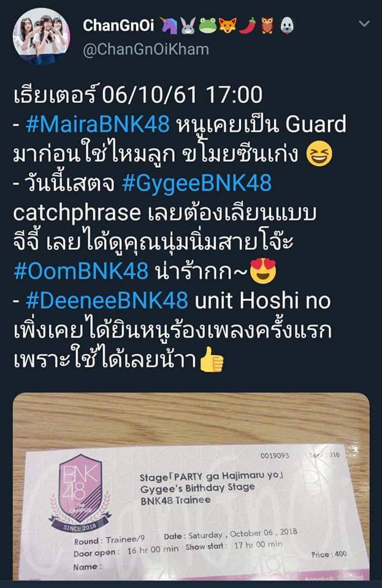
Task: Open ChanGnOi's profile avatar
Action: click(x=41, y=37)
